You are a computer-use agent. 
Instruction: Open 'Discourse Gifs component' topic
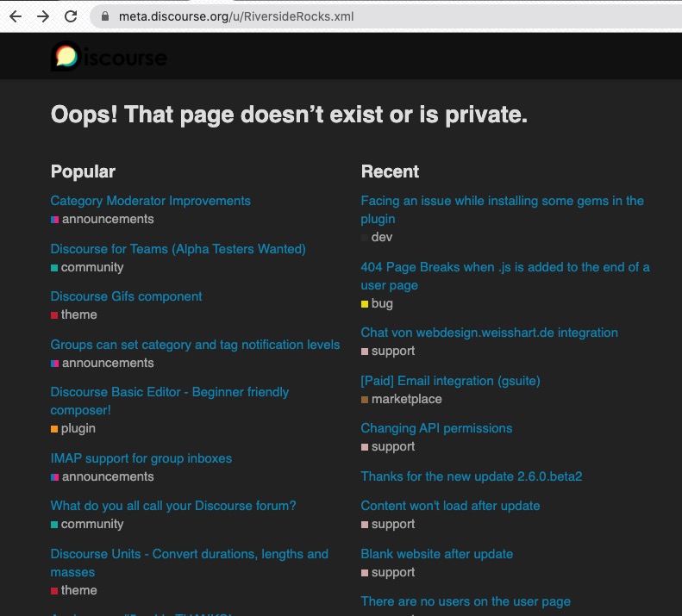126,296
